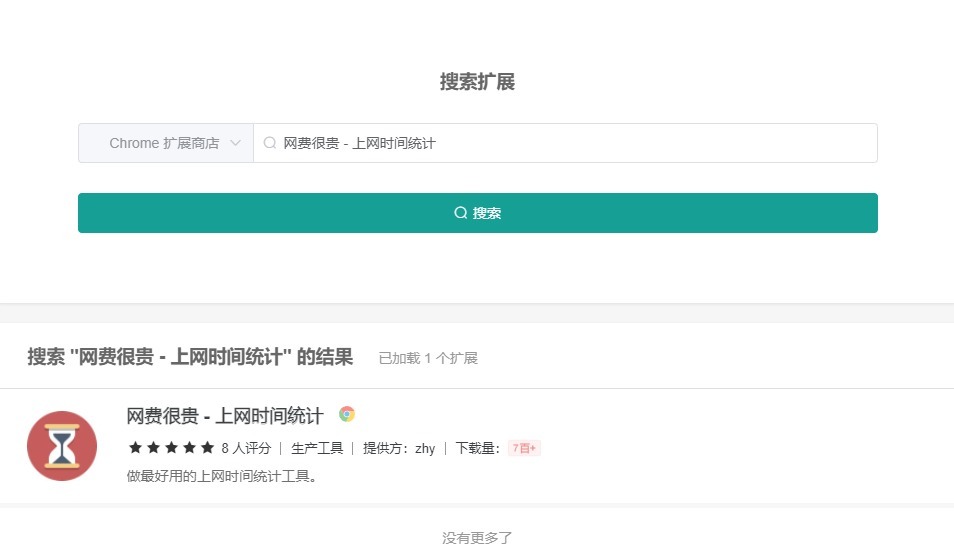Image resolution: width=954 pixels, height=556 pixels.
Task: Open the 网费很贵 - 上网时间统计 extension title
Action: point(225,416)
